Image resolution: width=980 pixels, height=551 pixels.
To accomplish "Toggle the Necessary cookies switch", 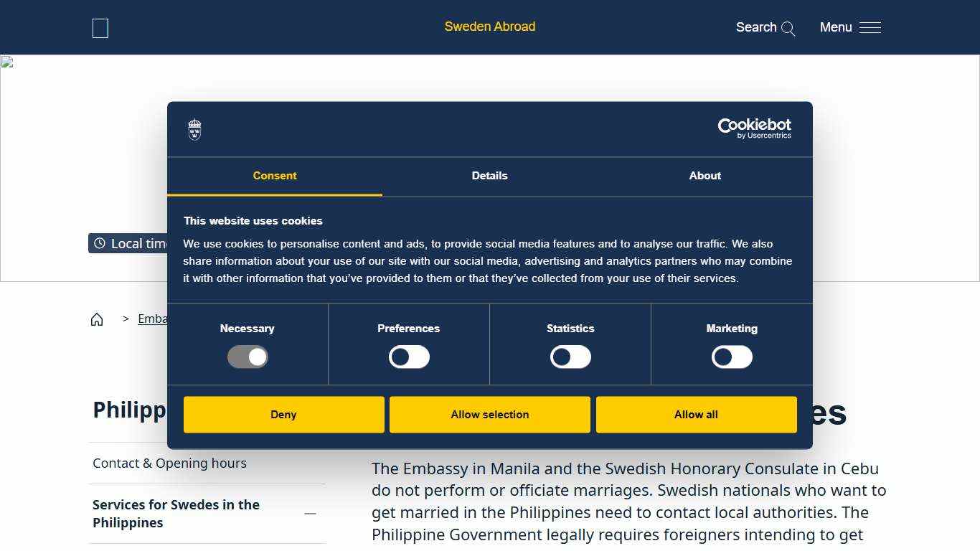I will point(248,357).
